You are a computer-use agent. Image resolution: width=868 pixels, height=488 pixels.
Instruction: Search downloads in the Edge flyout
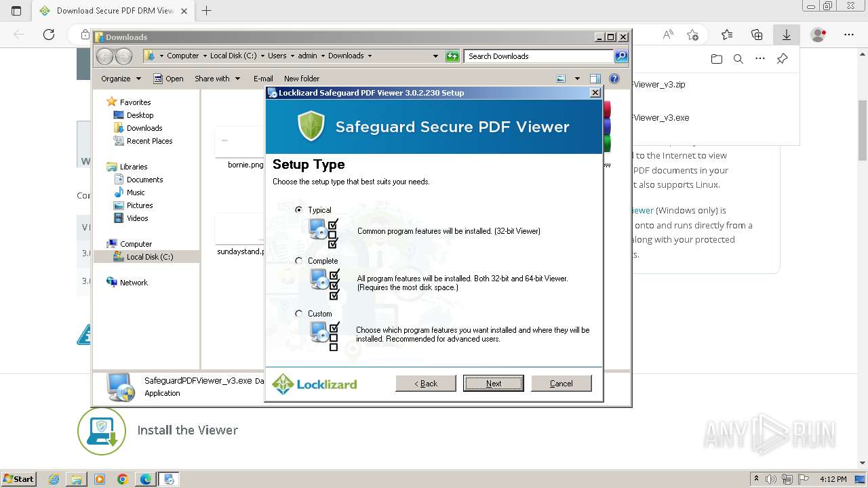click(x=738, y=59)
